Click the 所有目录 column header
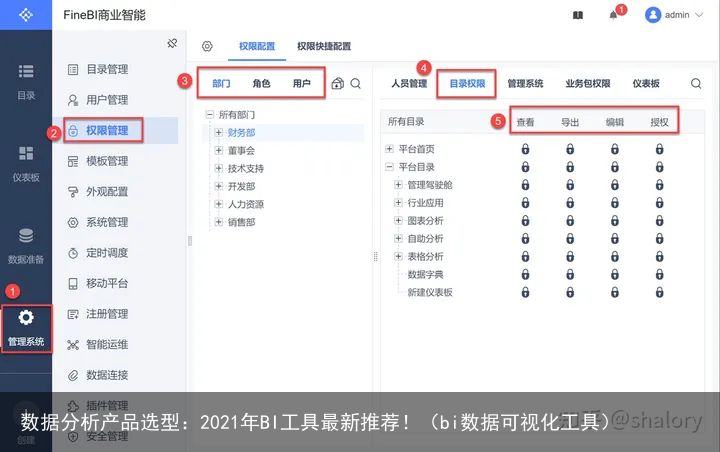The height and width of the screenshot is (452, 720). pos(406,122)
